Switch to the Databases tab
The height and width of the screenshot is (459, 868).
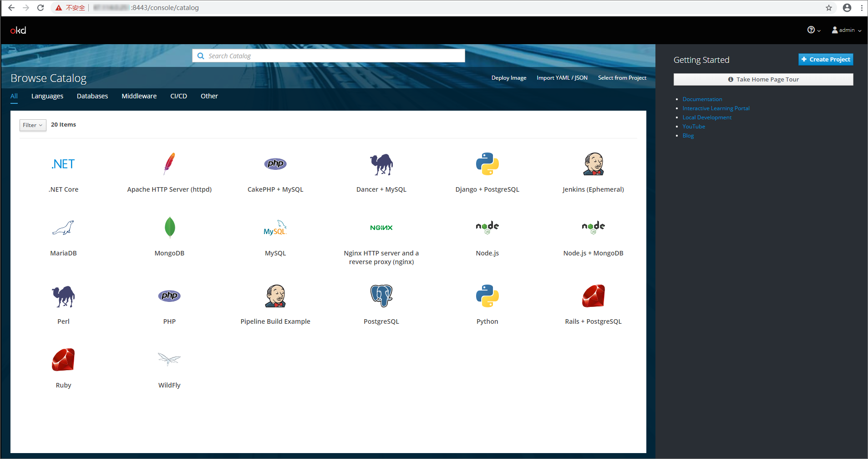coord(92,96)
